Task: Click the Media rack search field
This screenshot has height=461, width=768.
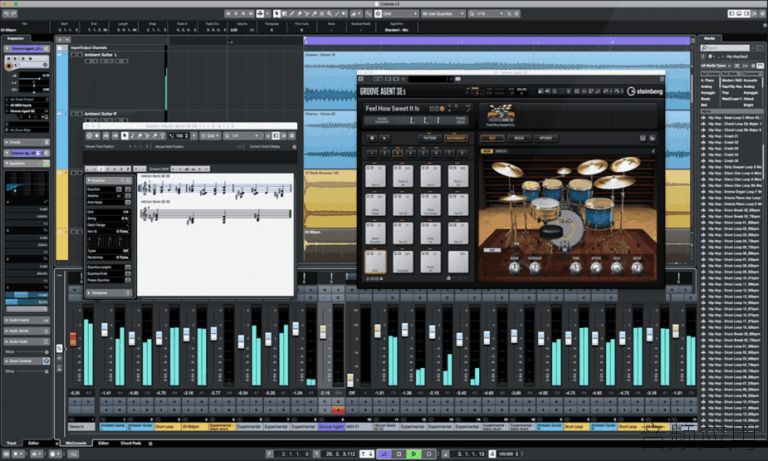Action: point(725,48)
